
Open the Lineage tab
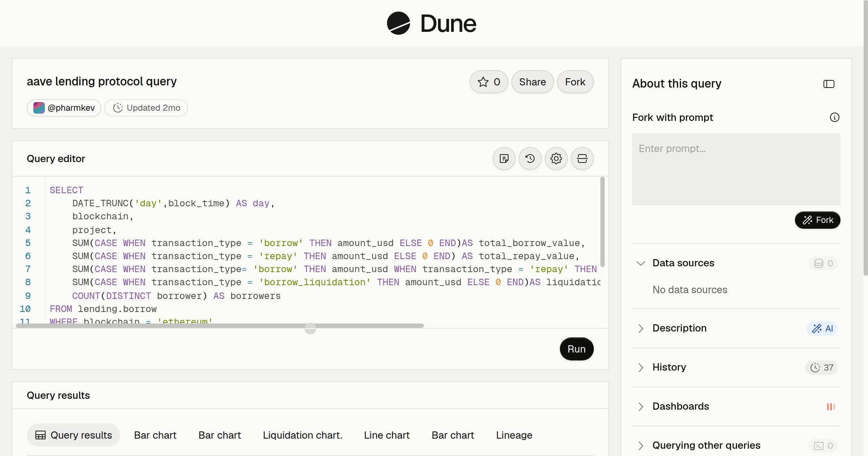(x=514, y=435)
